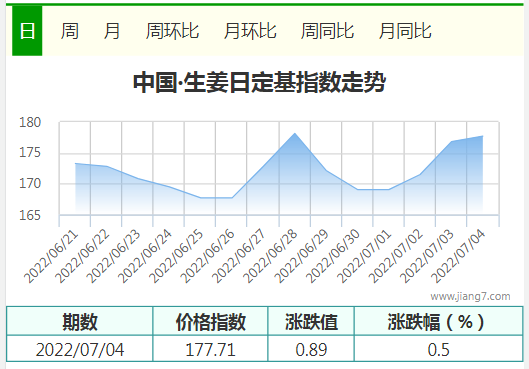The width and height of the screenshot is (529, 369).
Task: Click the 涨跌值 column header
Action: click(311, 321)
